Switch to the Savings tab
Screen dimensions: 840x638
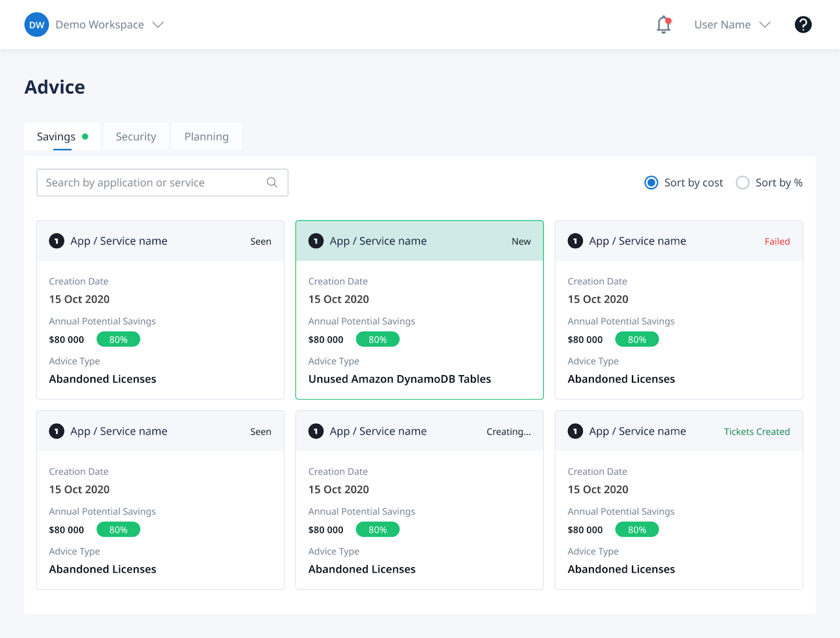pos(62,137)
